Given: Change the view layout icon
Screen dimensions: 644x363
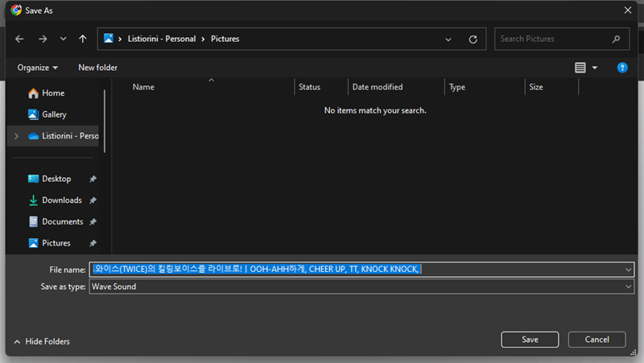Looking at the screenshot, I should click(x=580, y=68).
